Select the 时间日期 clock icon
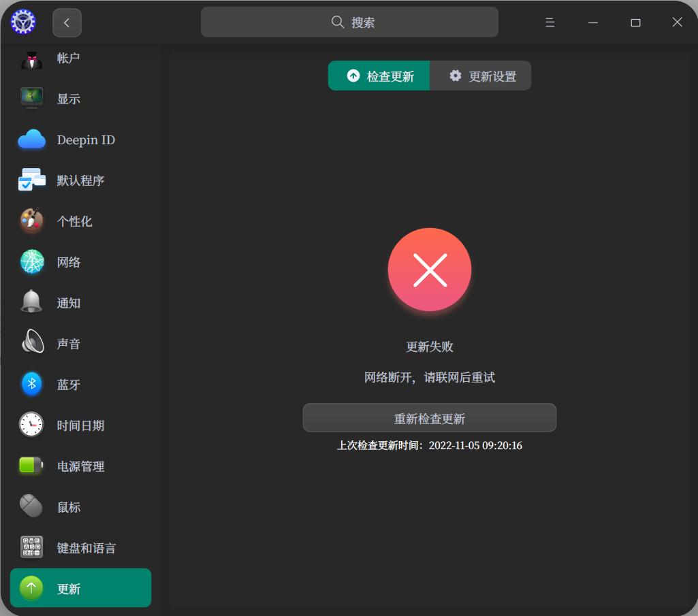698x616 pixels. point(31,425)
